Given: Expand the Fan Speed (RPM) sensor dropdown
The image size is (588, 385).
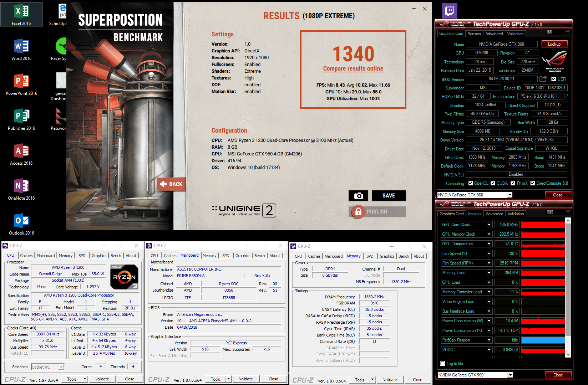Looking at the screenshot, I should (x=489, y=263).
